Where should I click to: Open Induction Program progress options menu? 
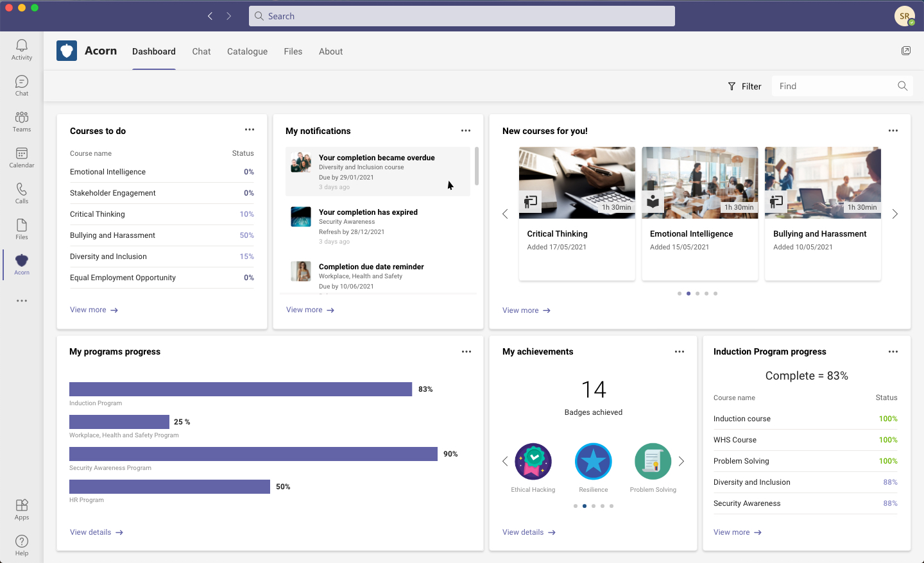coord(893,351)
